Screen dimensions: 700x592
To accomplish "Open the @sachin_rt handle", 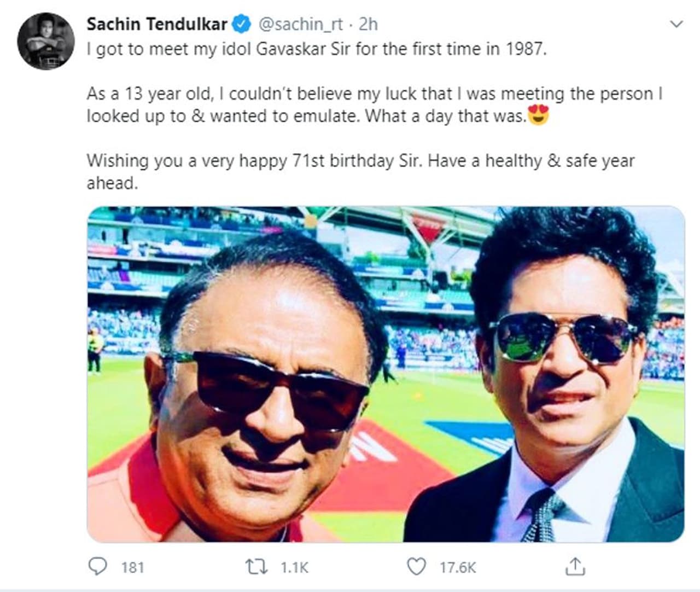I will [x=302, y=25].
